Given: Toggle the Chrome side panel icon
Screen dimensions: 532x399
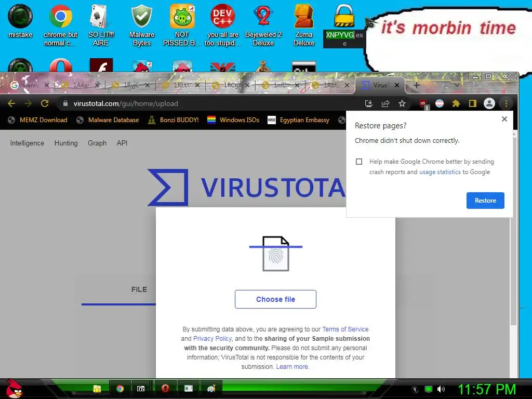Looking at the screenshot, I should click(x=473, y=103).
